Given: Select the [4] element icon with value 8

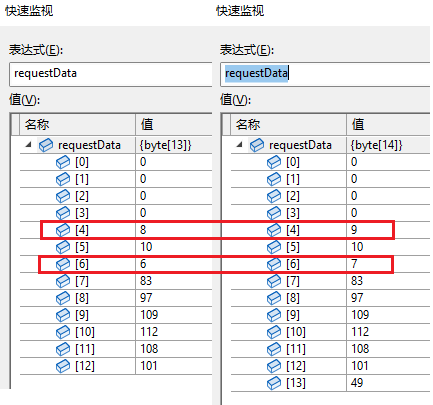Looking at the screenshot, I should pyautogui.click(x=63, y=230).
